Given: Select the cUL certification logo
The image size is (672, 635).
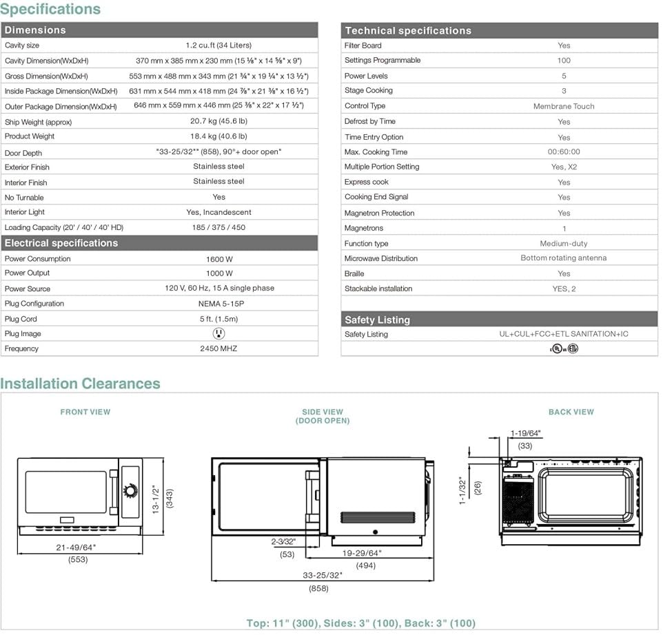Looking at the screenshot, I should click(557, 348).
